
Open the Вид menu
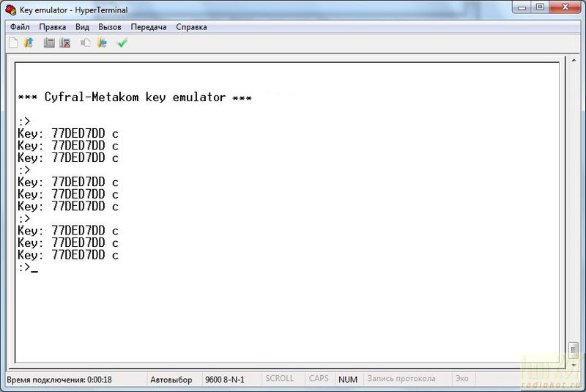[x=82, y=27]
